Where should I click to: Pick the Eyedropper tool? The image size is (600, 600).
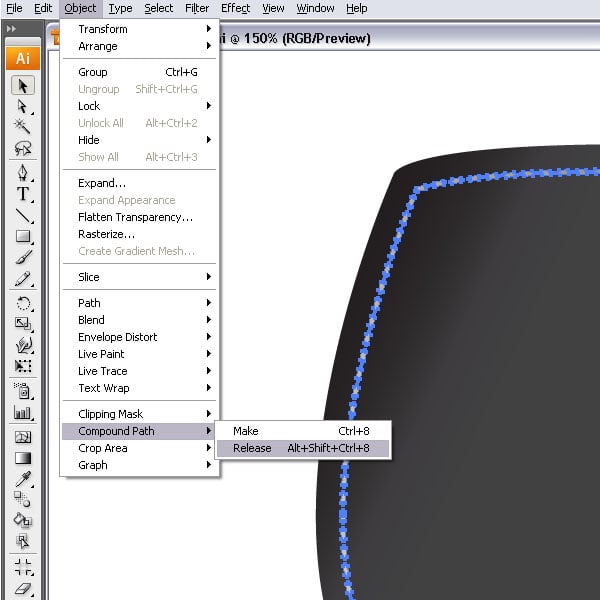click(22, 478)
